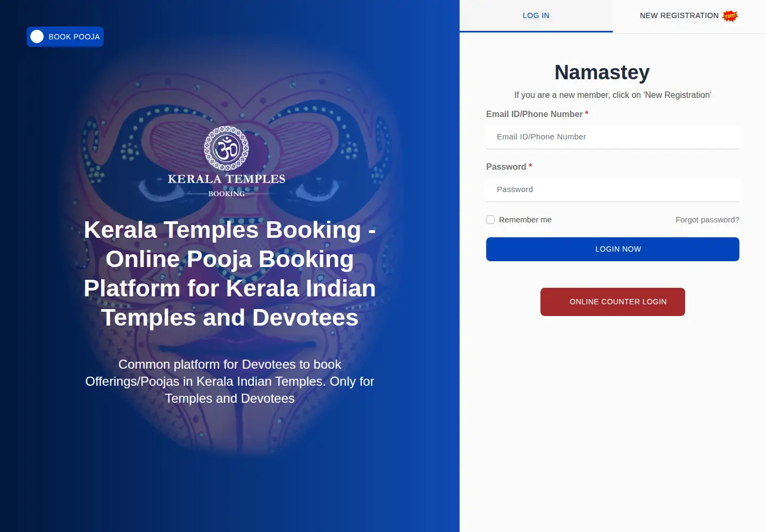Click the 'Password *' field label

[509, 167]
